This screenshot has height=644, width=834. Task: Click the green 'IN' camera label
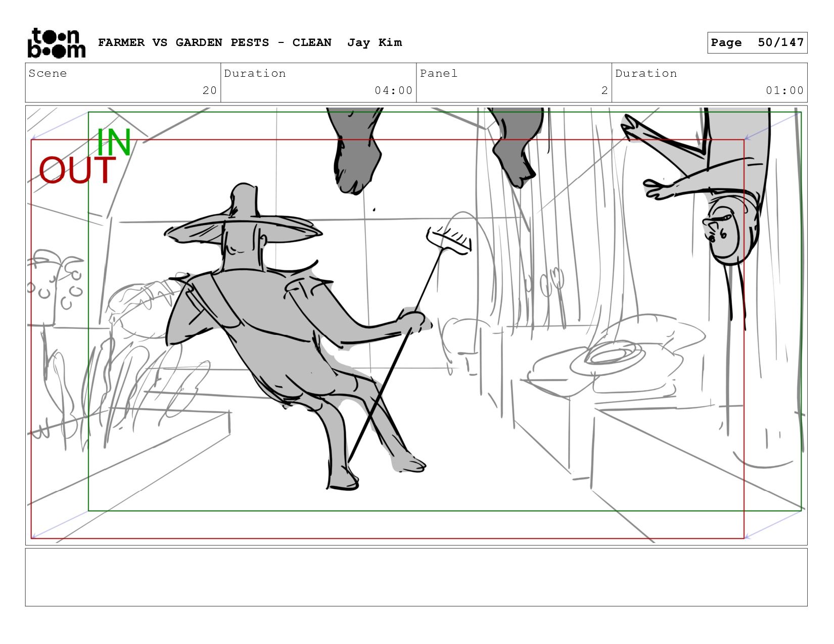[x=114, y=142]
